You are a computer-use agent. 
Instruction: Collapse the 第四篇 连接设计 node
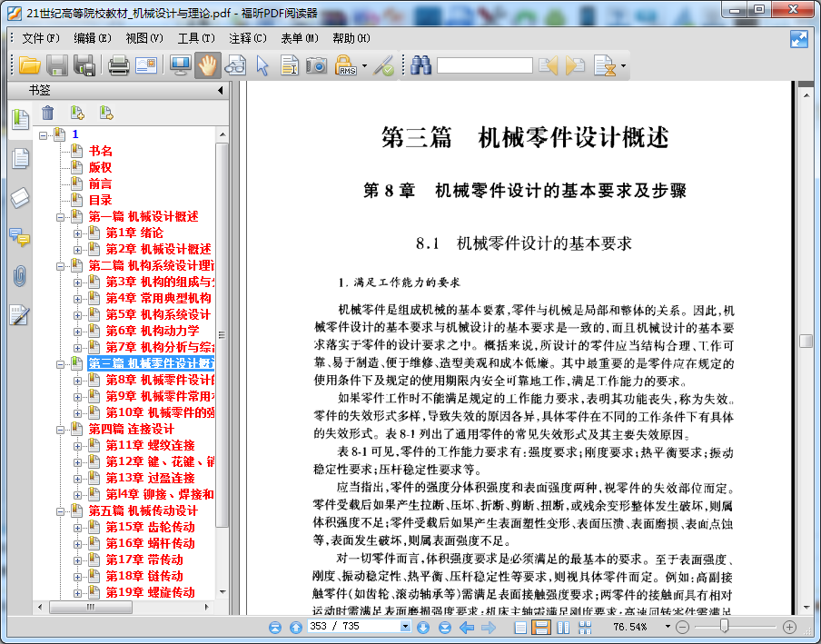[x=61, y=430]
